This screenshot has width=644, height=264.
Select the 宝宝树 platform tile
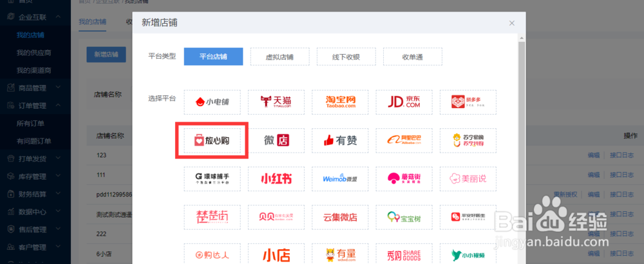pyautogui.click(x=404, y=217)
